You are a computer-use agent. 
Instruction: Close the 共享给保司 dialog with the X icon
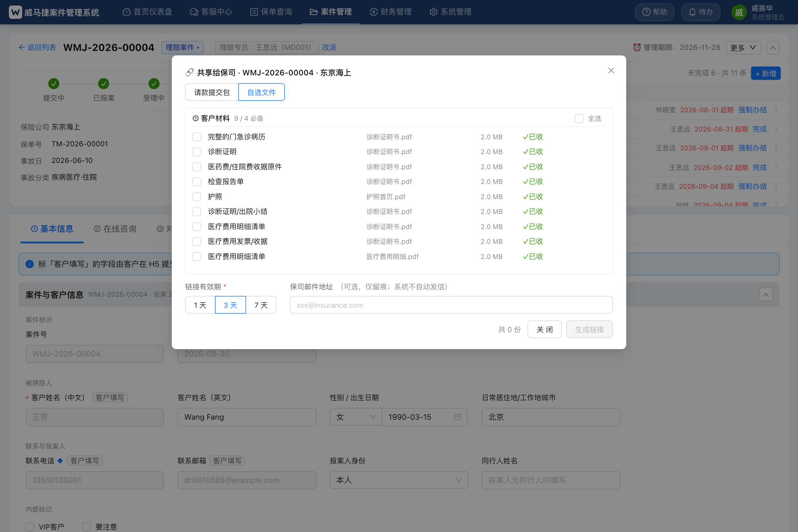[611, 71]
